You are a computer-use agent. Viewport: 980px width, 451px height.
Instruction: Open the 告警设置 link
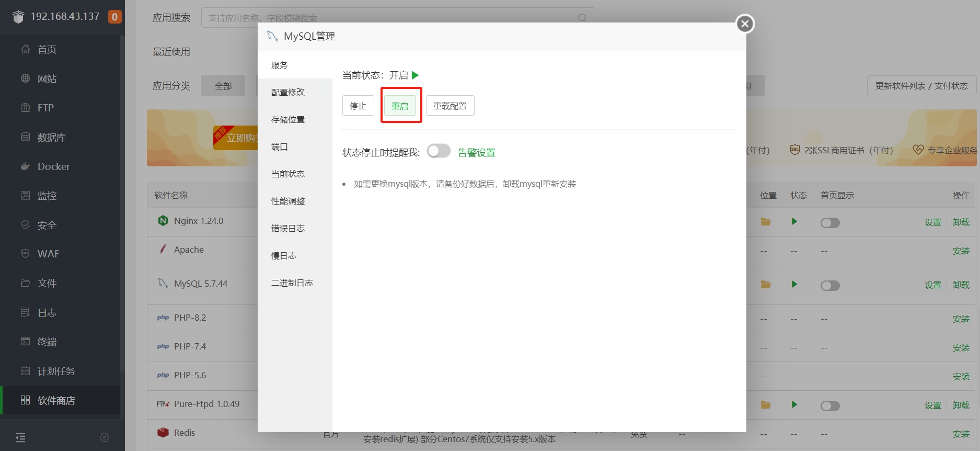pos(477,152)
